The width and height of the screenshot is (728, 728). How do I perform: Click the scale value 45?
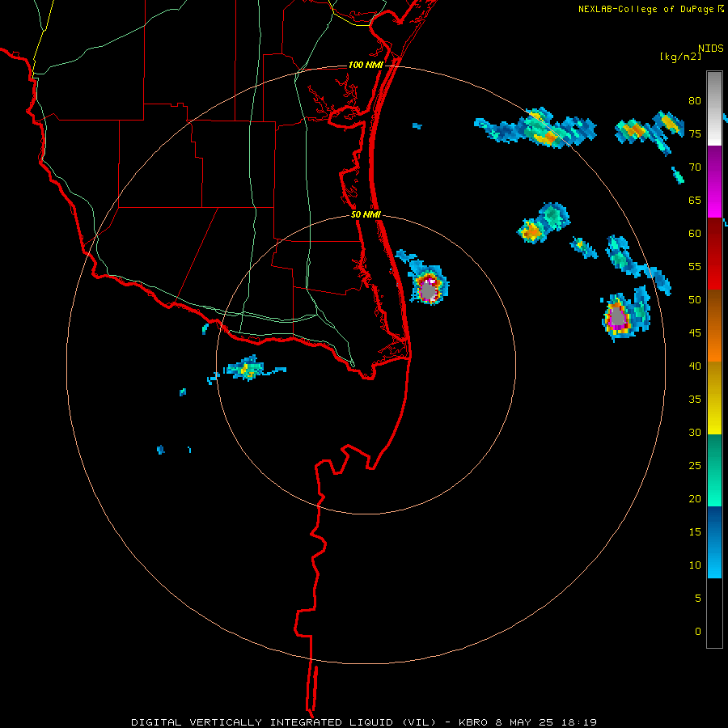tap(695, 333)
